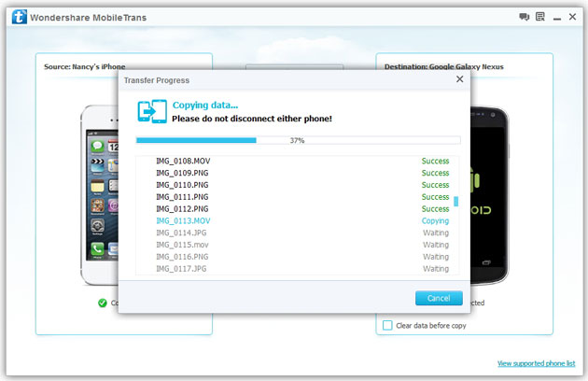This screenshot has height=381, width=588.
Task: Open the register form icon in title bar
Action: 540,17
